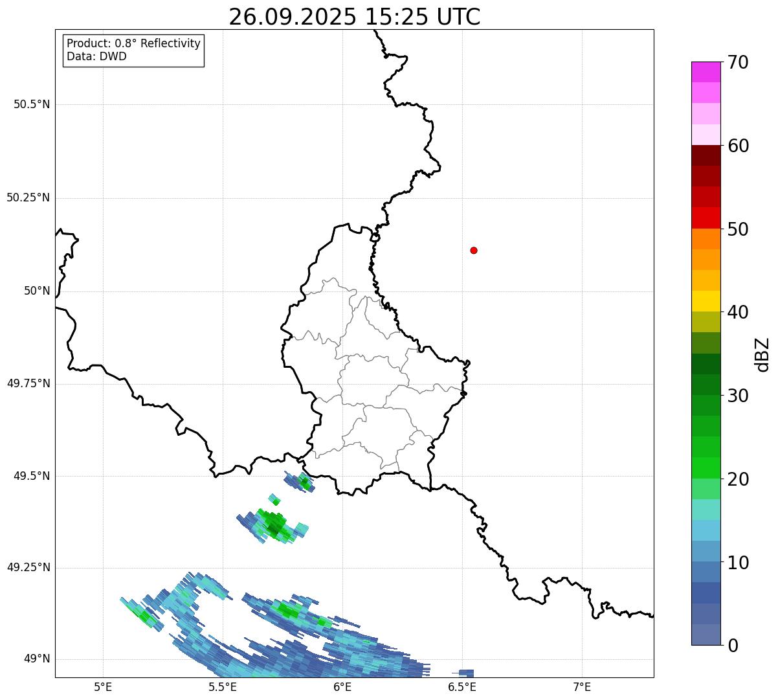Pick the bright red band just above 50
Viewport: 778px width, 700px height.
point(706,218)
